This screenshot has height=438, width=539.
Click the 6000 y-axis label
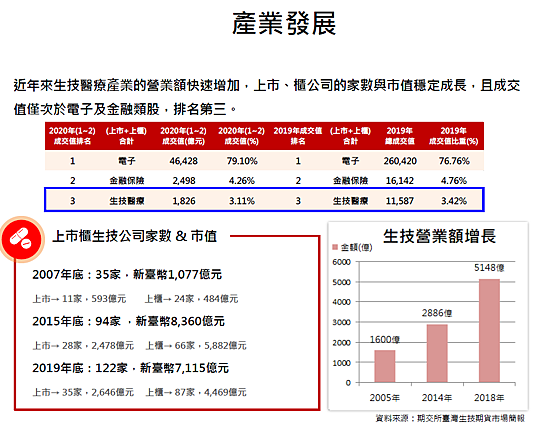coord(341,262)
